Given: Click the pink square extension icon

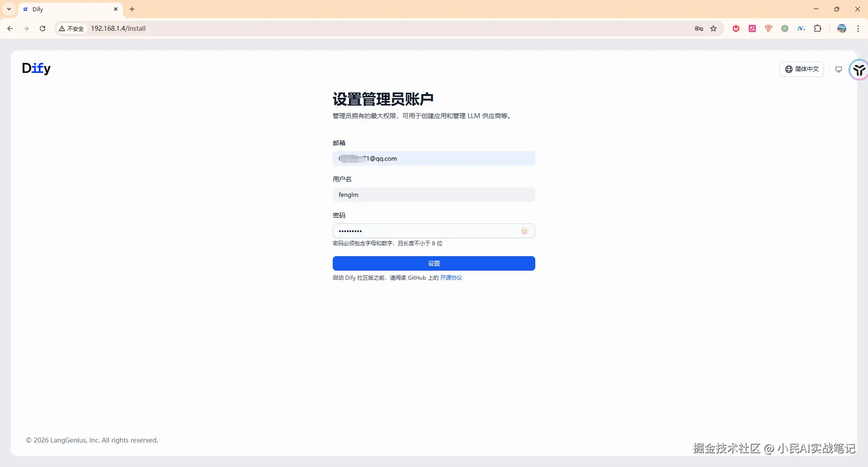Looking at the screenshot, I should [752, 29].
